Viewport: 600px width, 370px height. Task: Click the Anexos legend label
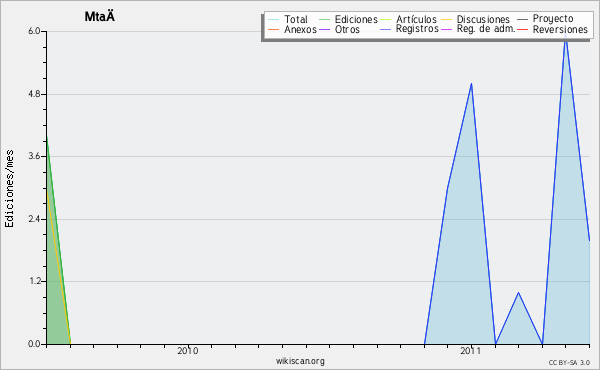300,29
